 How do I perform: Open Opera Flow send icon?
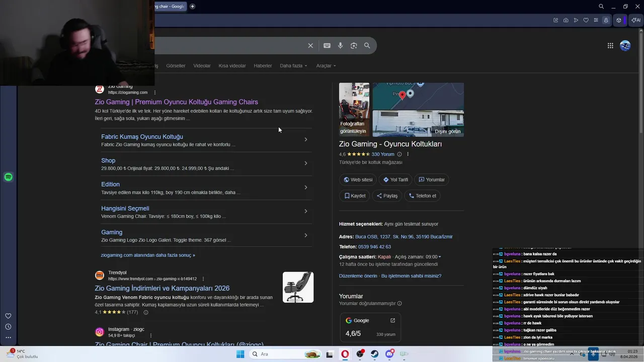click(576, 20)
